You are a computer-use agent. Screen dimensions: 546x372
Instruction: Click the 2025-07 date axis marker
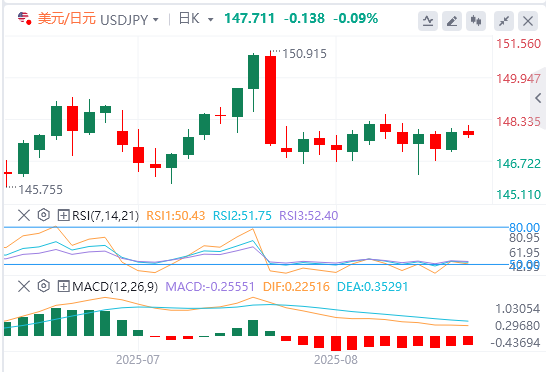pyautogui.click(x=138, y=359)
